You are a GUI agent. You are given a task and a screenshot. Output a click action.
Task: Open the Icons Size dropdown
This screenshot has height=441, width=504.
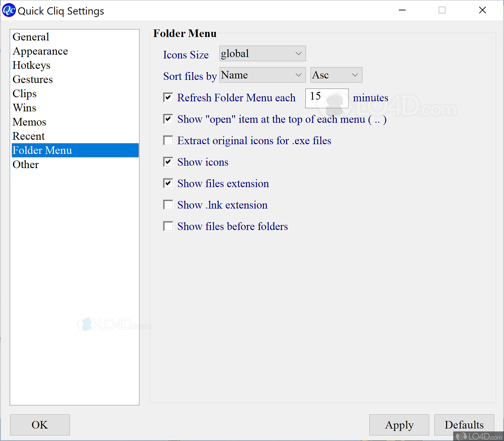(x=262, y=53)
